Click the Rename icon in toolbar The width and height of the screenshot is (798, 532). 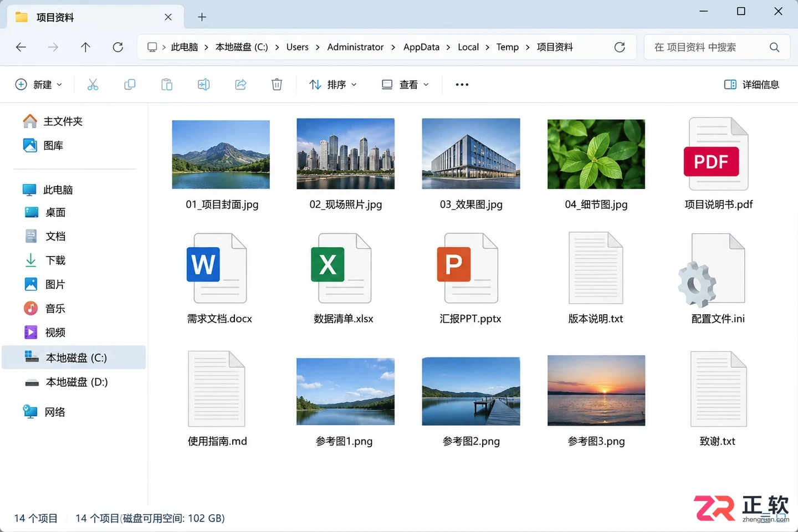click(x=203, y=84)
